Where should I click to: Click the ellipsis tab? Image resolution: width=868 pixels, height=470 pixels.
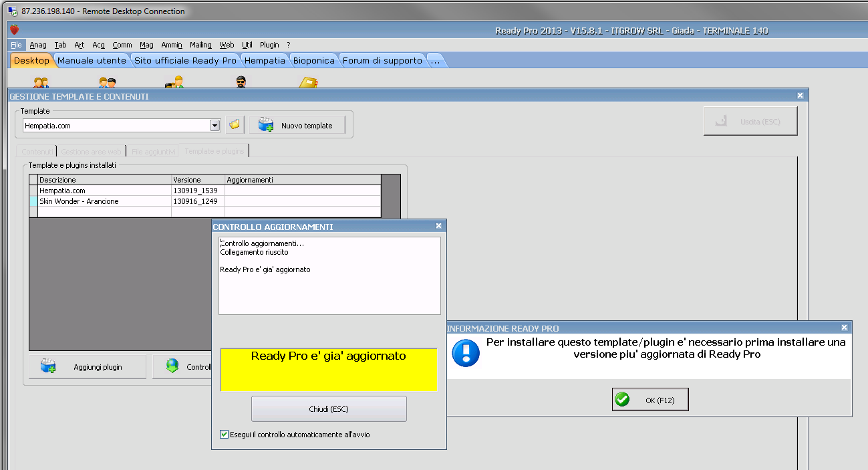pos(435,60)
